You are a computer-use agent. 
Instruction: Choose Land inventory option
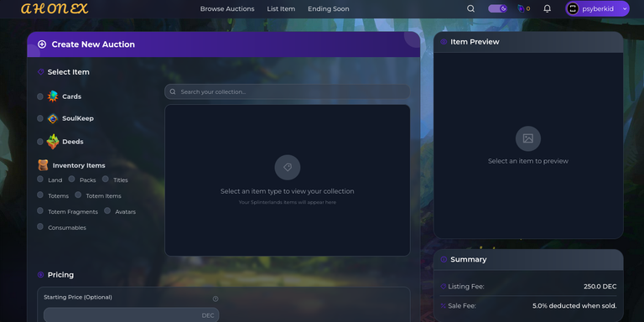[40, 179]
